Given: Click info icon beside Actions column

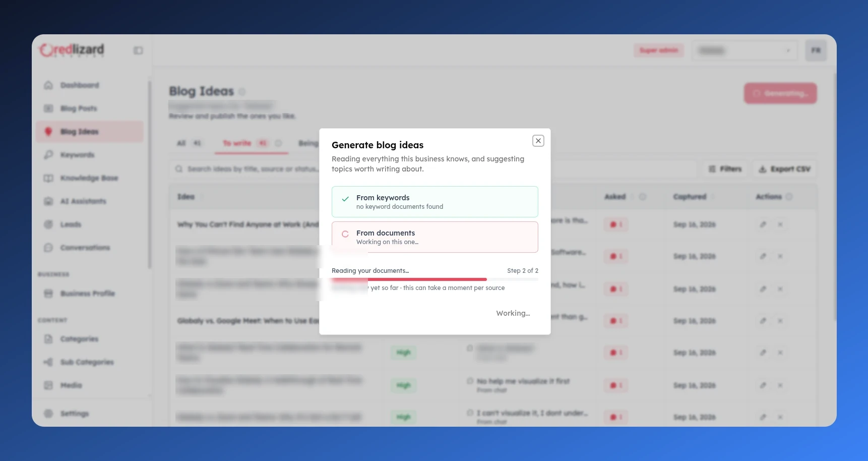Looking at the screenshot, I should pos(789,197).
